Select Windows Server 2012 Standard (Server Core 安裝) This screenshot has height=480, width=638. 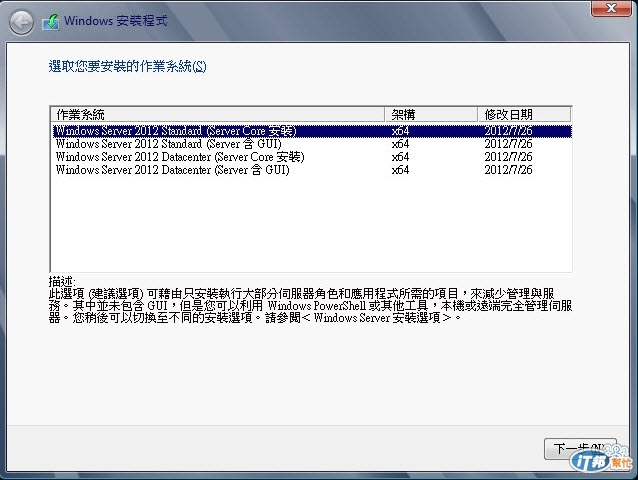point(312,131)
